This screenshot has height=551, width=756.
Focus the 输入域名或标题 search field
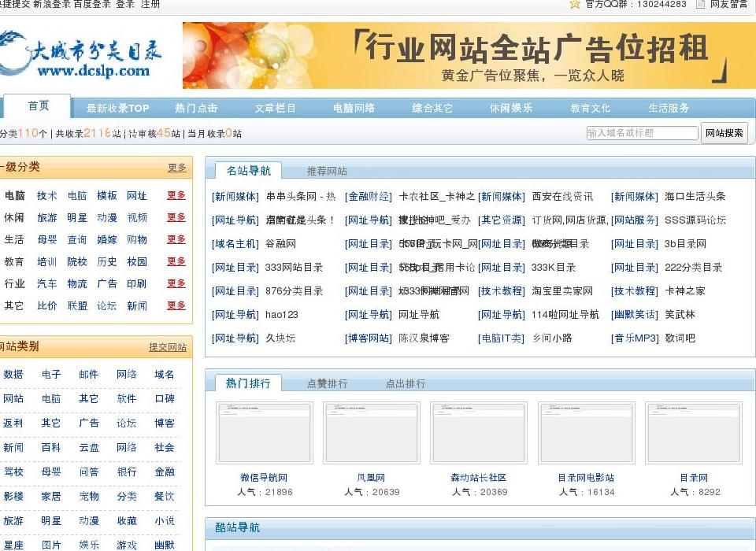tap(643, 133)
